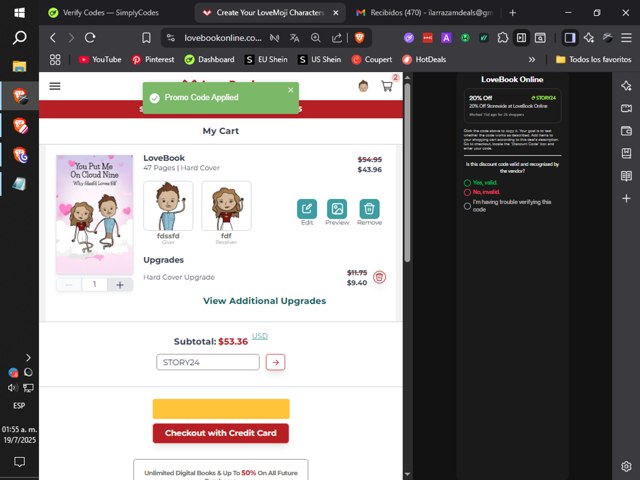The image size is (640, 480).
Task: Open the shopping cart icon
Action: coord(387,86)
